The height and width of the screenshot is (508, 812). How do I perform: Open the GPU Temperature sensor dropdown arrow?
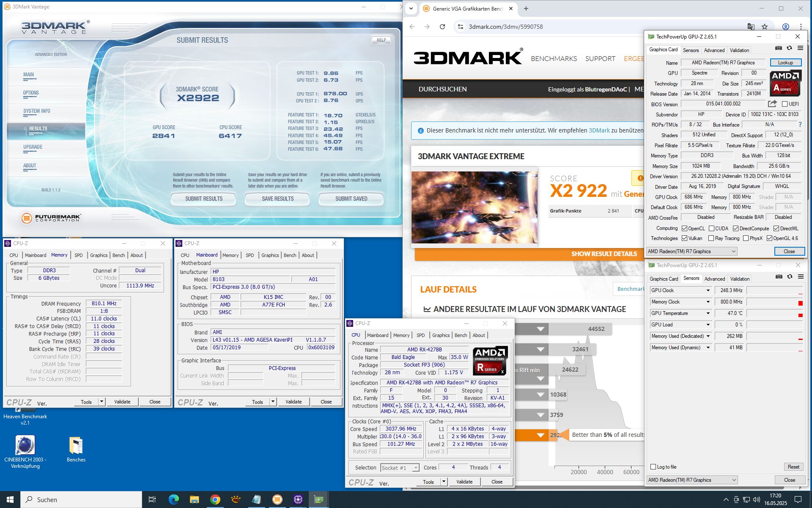[708, 313]
